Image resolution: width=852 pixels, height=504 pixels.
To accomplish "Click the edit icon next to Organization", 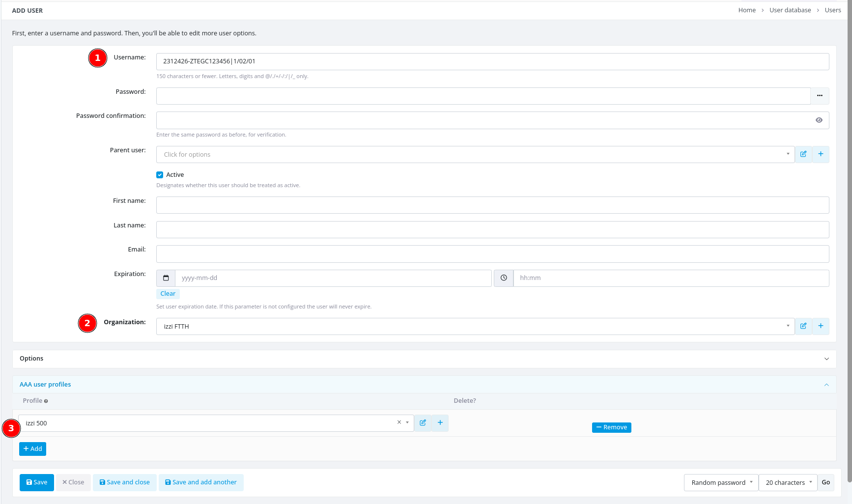I will 803,326.
